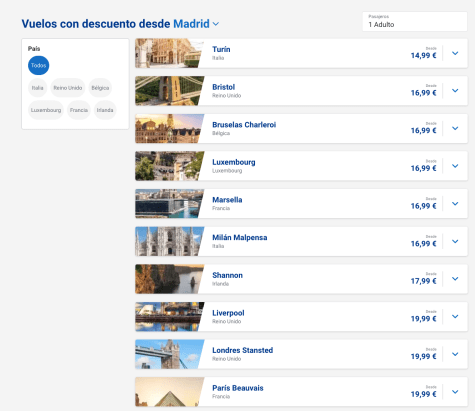Open the Bristol bridge photo
This screenshot has width=475, height=411.
169,91
